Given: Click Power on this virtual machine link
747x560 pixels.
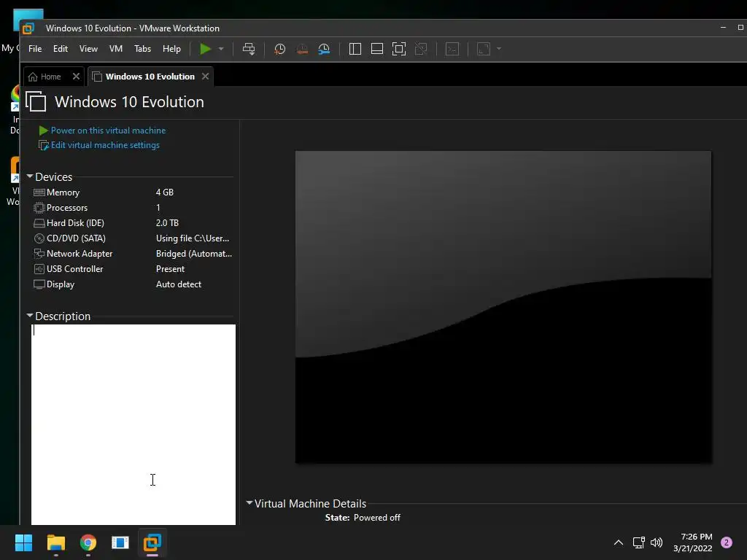Looking at the screenshot, I should (108, 131).
